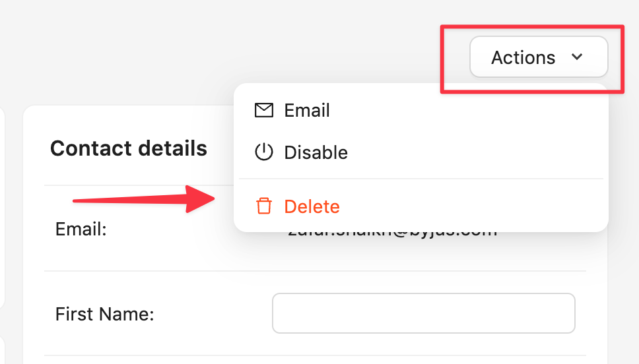Click the empty space right of Disable
639x364 pixels.
(x=475, y=152)
